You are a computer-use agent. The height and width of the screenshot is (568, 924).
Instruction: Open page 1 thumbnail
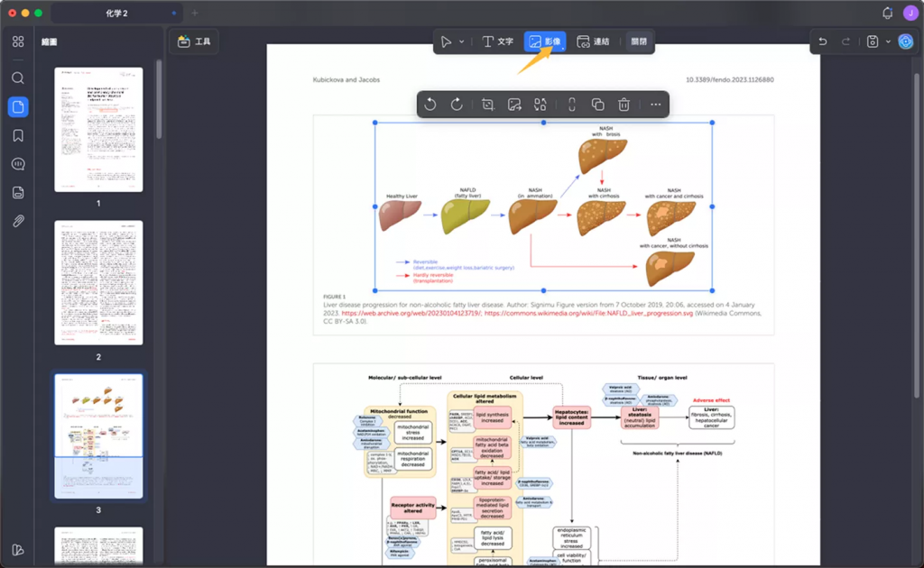point(98,130)
